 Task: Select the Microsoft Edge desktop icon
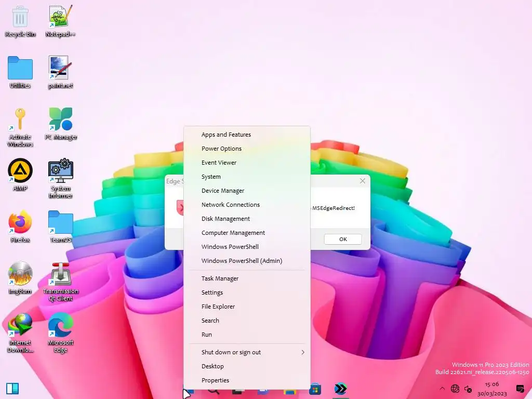coord(60,333)
